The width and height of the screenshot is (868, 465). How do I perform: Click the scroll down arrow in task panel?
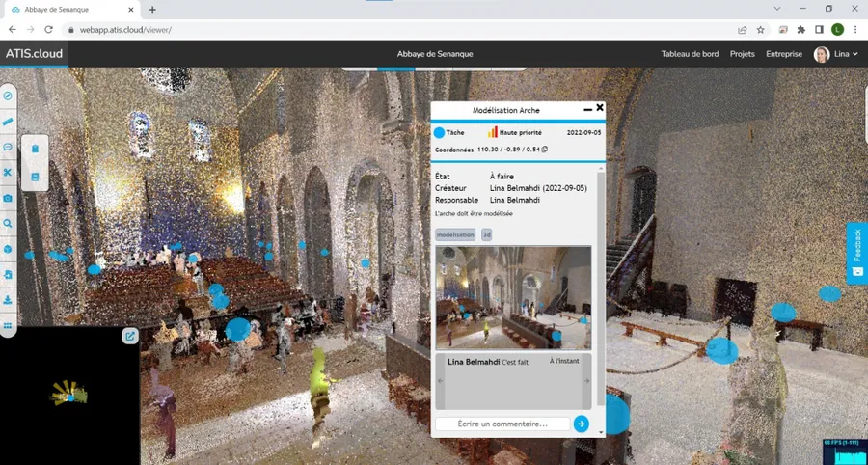click(x=601, y=432)
